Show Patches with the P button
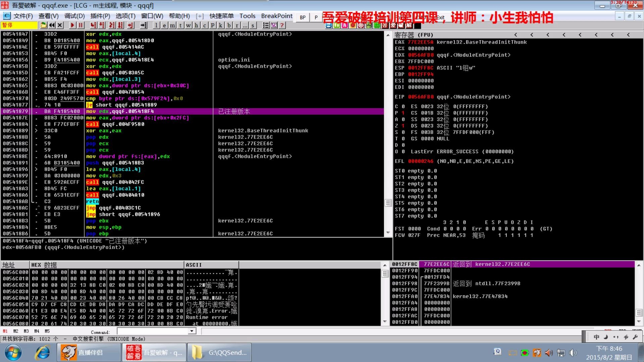This screenshot has height=362, width=644. 213,25
